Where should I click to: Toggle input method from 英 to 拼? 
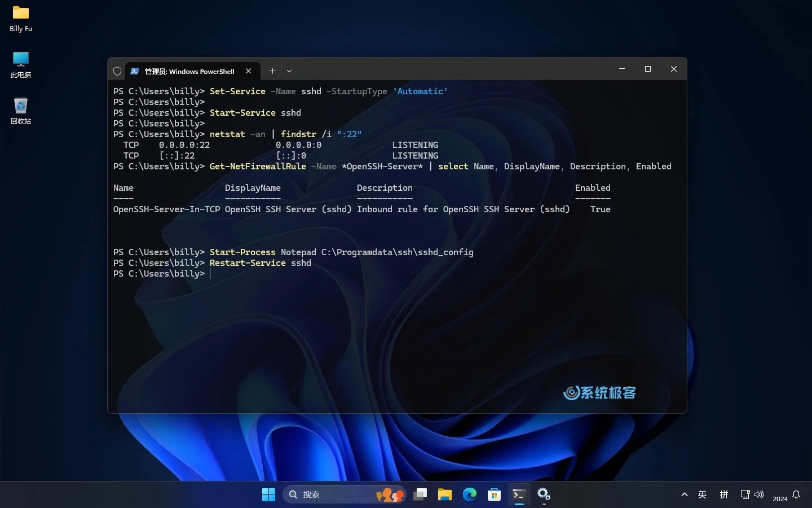click(x=703, y=494)
